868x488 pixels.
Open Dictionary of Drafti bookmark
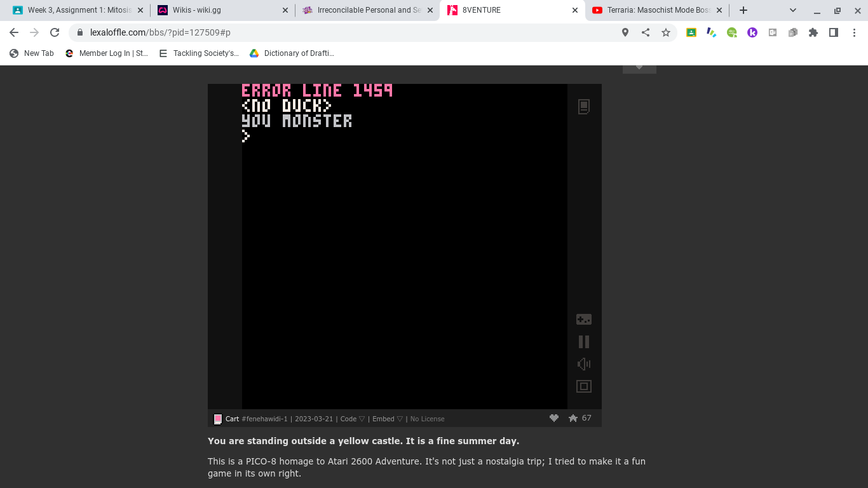tap(292, 53)
